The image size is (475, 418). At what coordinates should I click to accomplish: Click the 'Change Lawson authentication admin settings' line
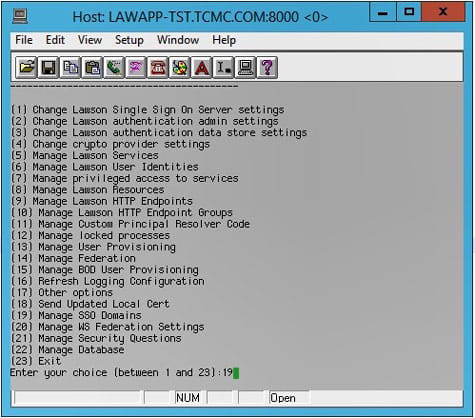tap(144, 121)
